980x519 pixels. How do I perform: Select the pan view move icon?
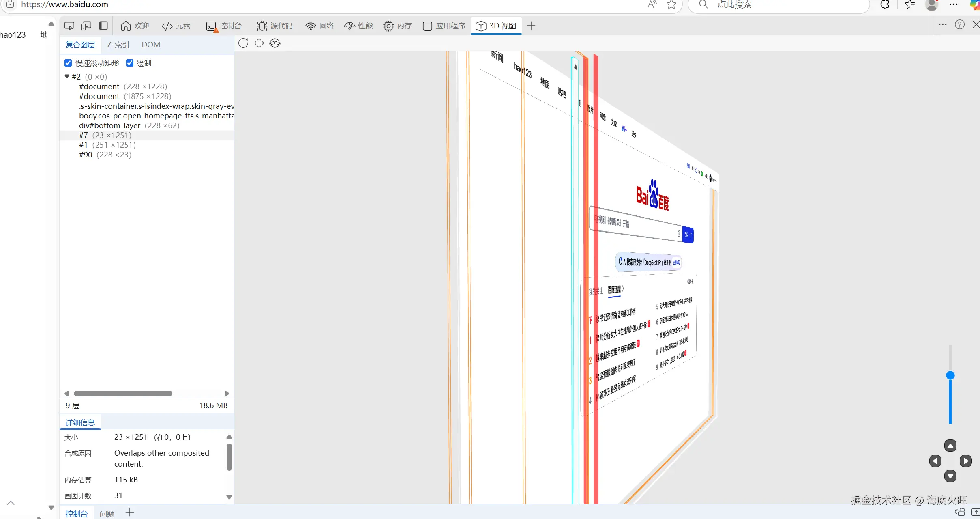pos(259,43)
